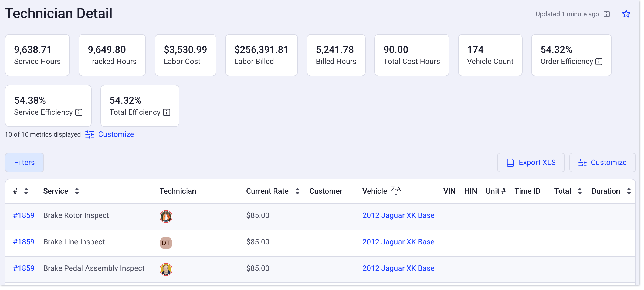Show Order Efficiency info tooltip icon

coord(599,62)
